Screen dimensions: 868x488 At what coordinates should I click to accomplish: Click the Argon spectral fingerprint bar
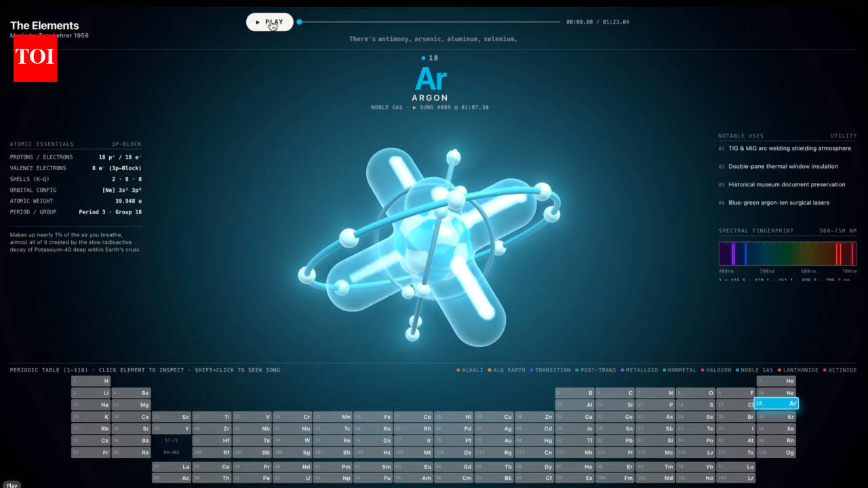click(787, 253)
